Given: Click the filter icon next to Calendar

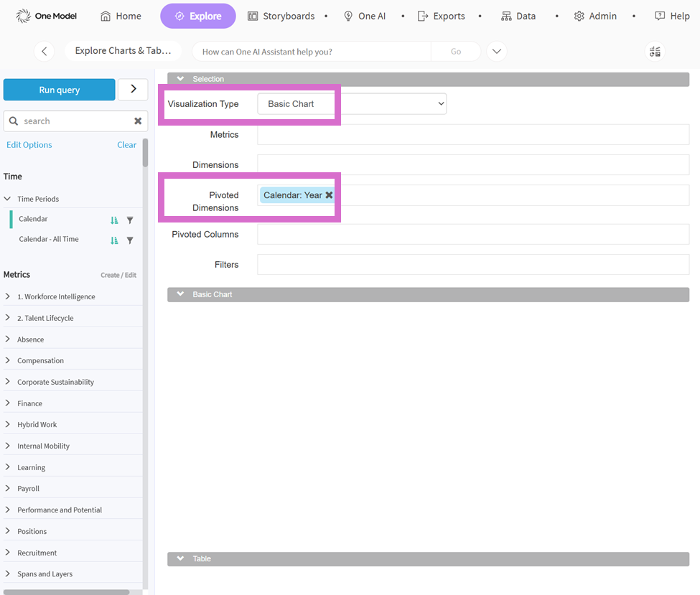Looking at the screenshot, I should click(x=130, y=220).
